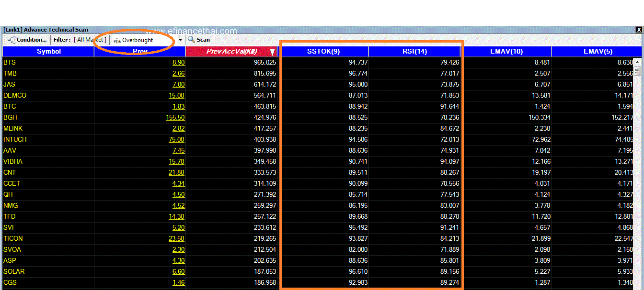The height and width of the screenshot is (290, 644).
Task: Select the CGS symbol
Action: pos(10,282)
